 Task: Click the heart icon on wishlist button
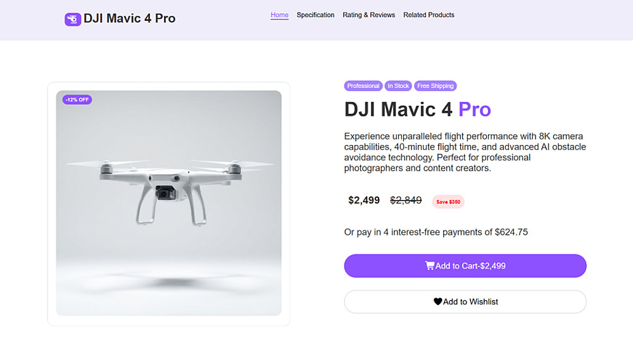437,301
